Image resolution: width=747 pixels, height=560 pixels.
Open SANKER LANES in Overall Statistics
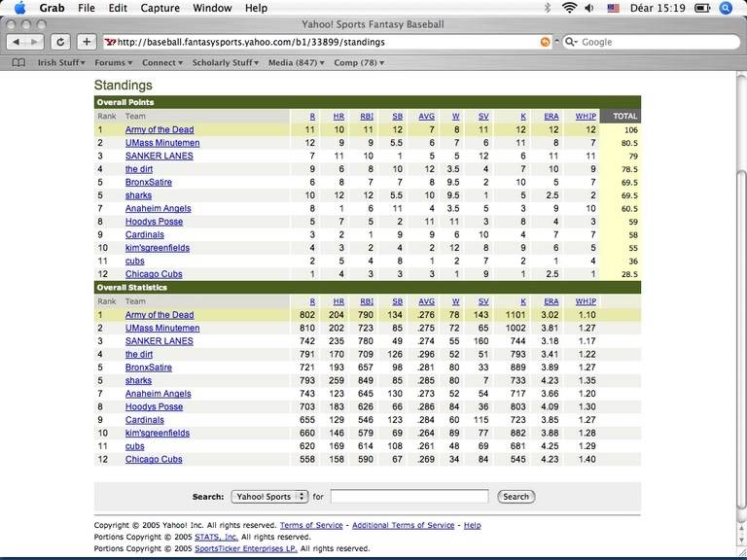[x=160, y=341]
